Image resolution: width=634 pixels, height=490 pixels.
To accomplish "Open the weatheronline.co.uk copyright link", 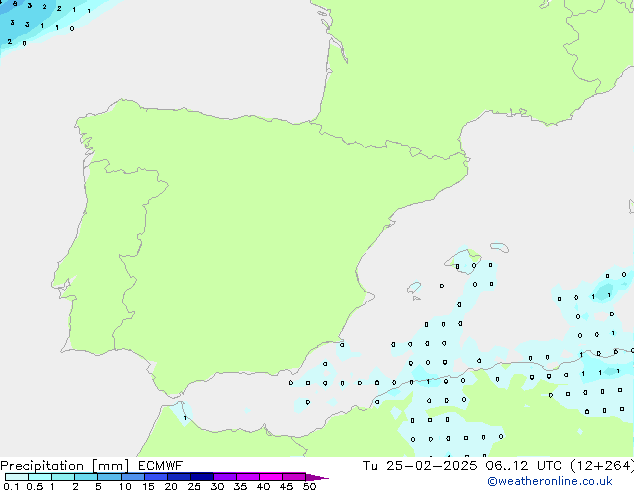I will (x=550, y=481).
